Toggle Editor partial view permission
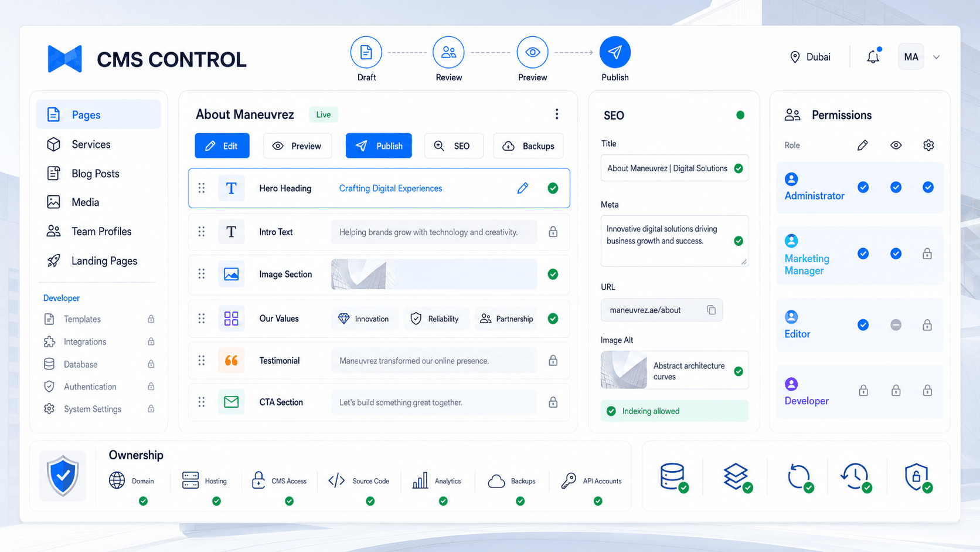The height and width of the screenshot is (552, 980). point(896,324)
